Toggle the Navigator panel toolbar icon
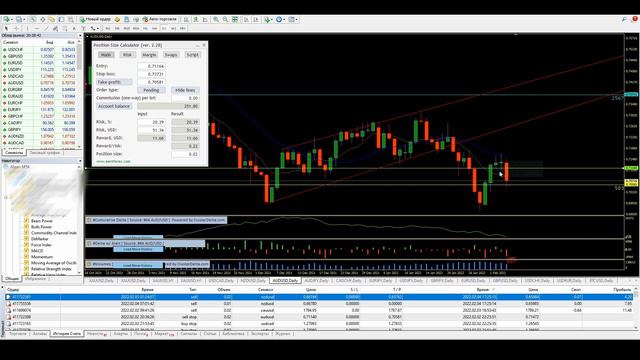 coord(52,19)
